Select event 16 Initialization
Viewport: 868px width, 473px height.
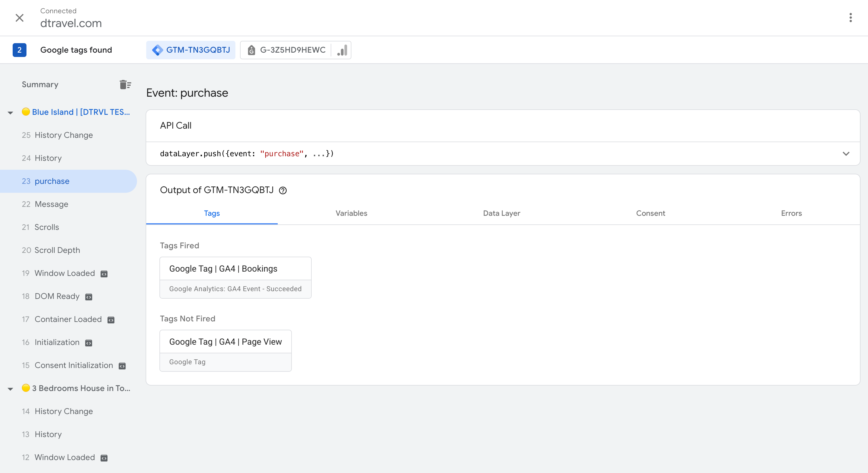pyautogui.click(x=68, y=342)
